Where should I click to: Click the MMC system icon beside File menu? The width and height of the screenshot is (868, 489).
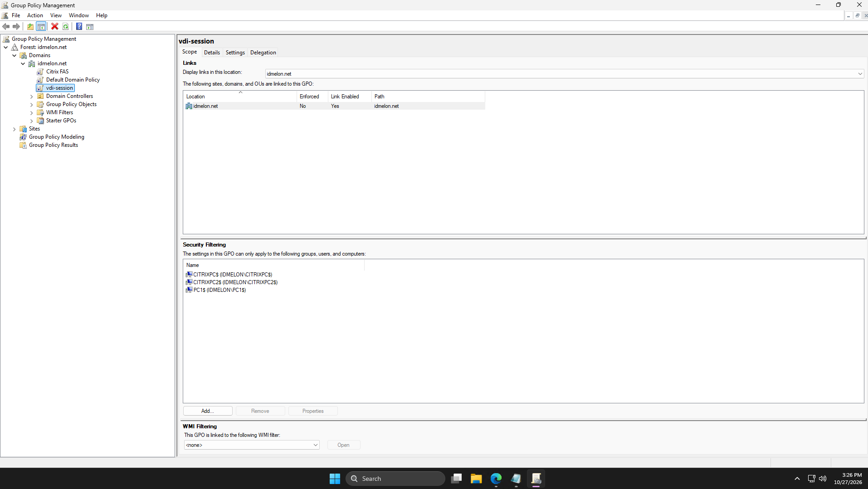[5, 15]
